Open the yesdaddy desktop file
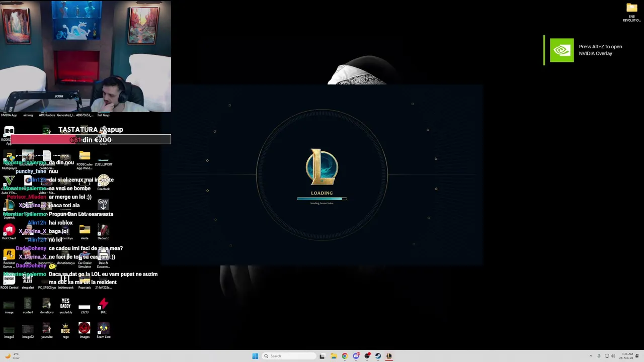This screenshot has height=362, width=644. click(65, 306)
